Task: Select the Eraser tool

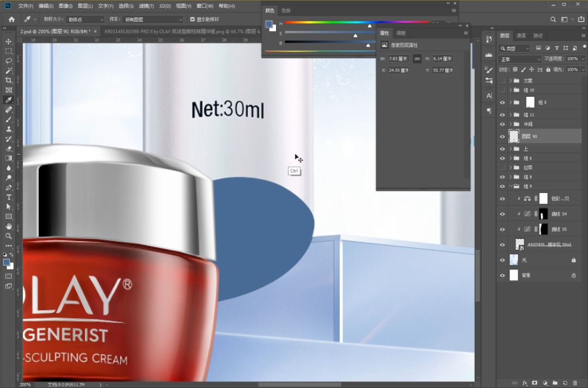Action: 9,149
